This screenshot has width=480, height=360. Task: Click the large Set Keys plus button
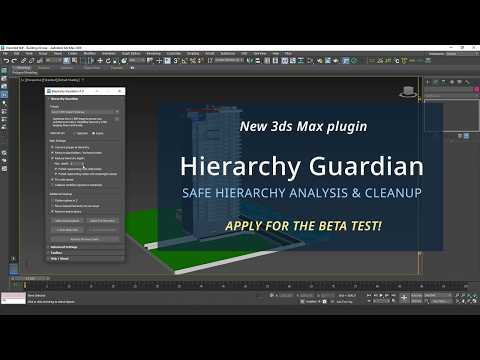(404, 298)
